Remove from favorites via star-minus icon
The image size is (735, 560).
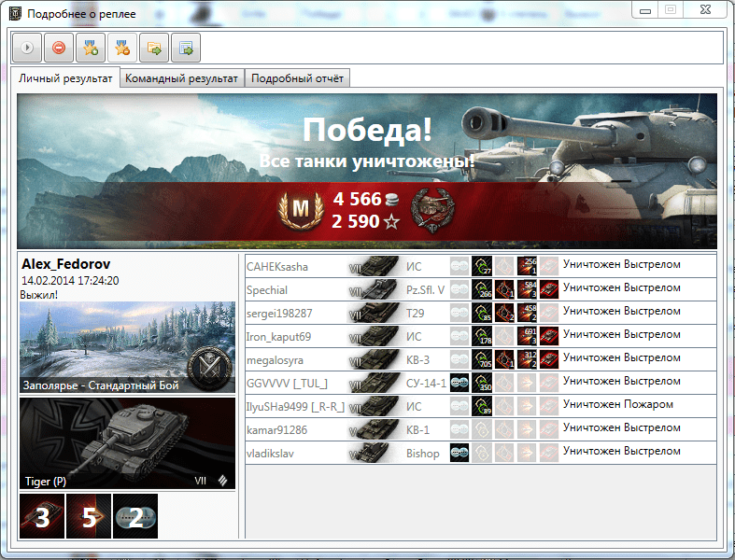point(122,48)
